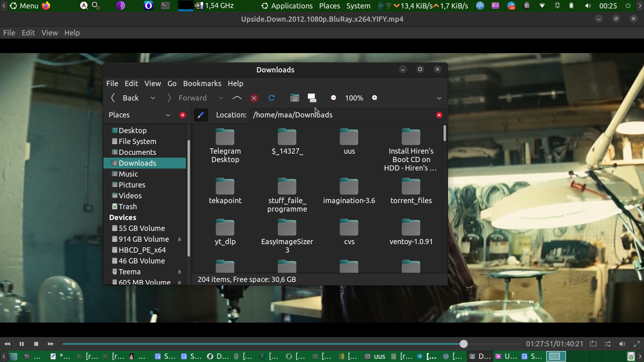The width and height of the screenshot is (644, 362).
Task: Click the Location path input field
Action: pyautogui.click(x=342, y=115)
